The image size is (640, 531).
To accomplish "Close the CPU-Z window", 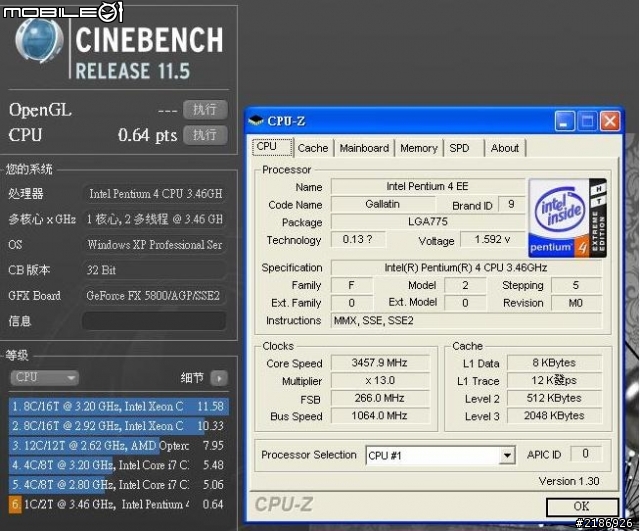I will 610,121.
